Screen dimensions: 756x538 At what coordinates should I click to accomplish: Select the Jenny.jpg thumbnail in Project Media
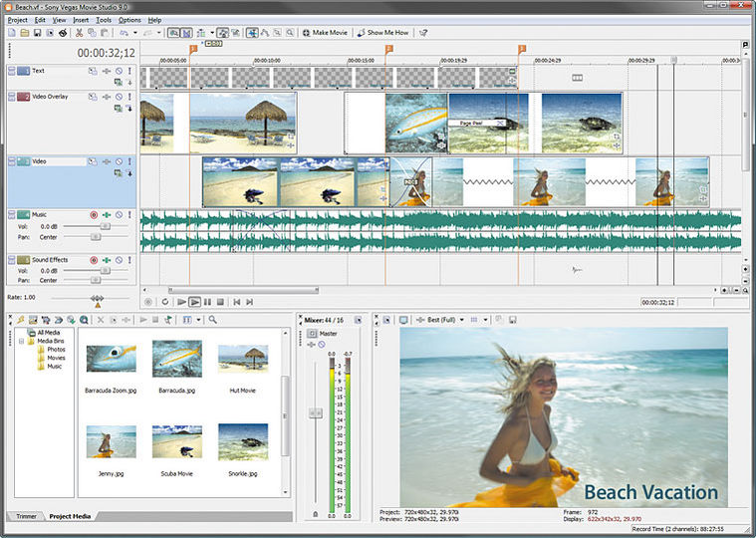[x=111, y=442]
